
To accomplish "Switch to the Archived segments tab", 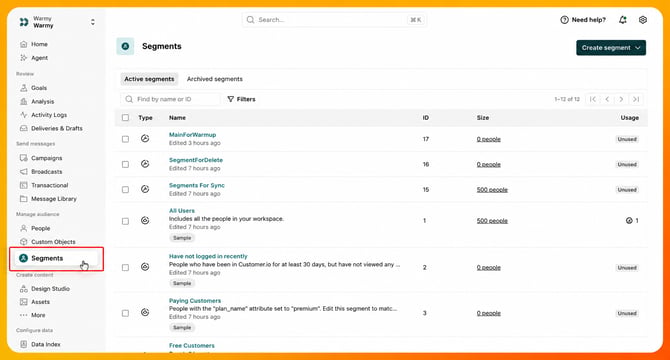I will [x=215, y=79].
